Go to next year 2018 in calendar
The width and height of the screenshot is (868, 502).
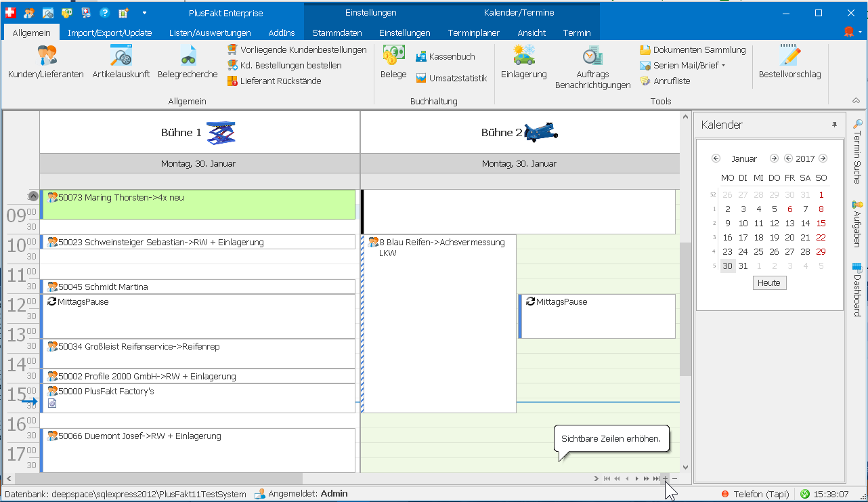coord(823,159)
